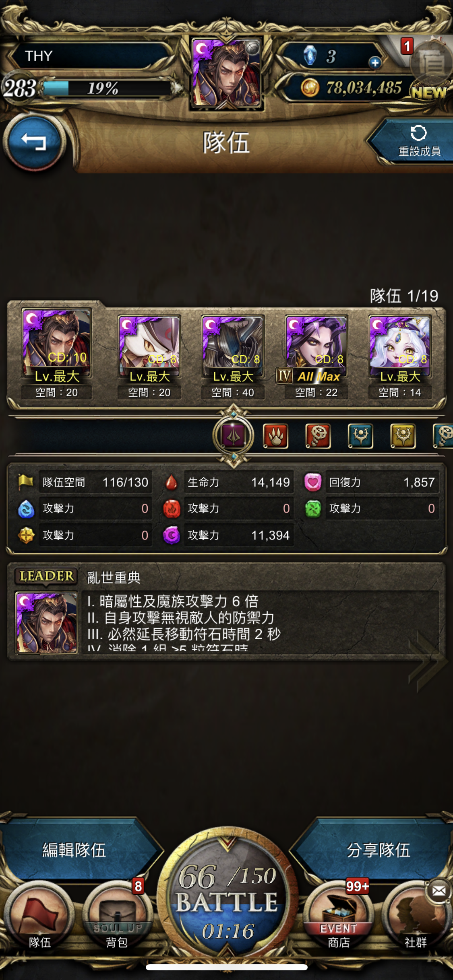Open the 背包 backpack tab

click(x=117, y=916)
